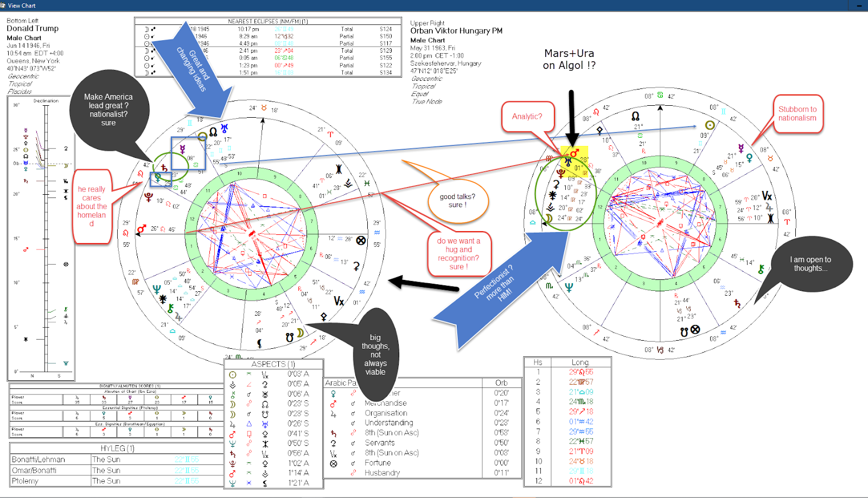Click Vertex Vx symbol in Trump chart
The image size is (868, 498).
coord(339,301)
